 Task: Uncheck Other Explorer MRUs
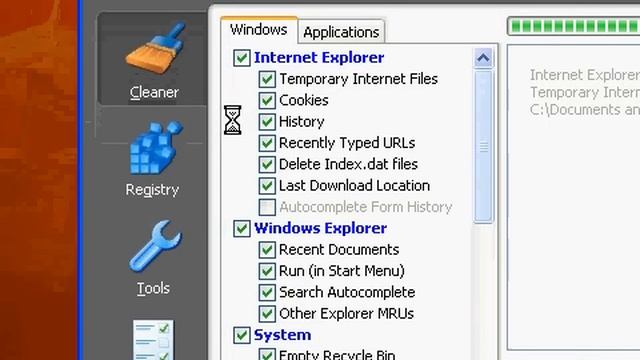267,313
